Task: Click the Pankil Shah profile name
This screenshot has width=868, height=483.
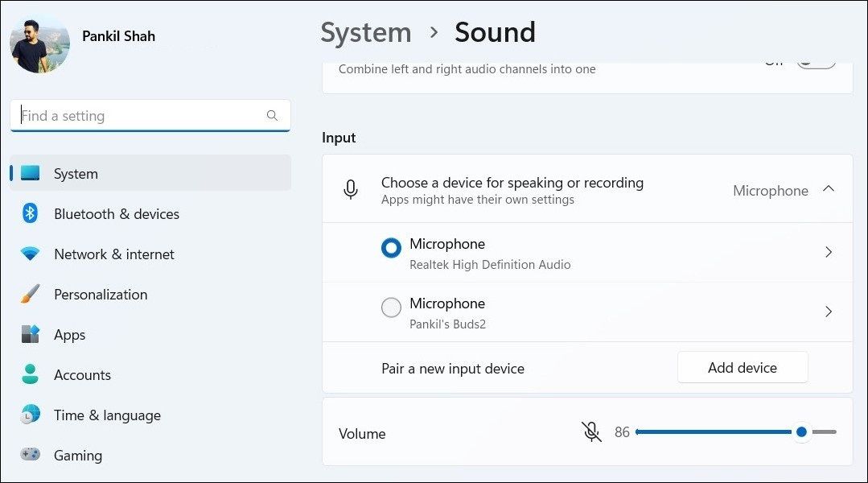Action: (x=119, y=35)
